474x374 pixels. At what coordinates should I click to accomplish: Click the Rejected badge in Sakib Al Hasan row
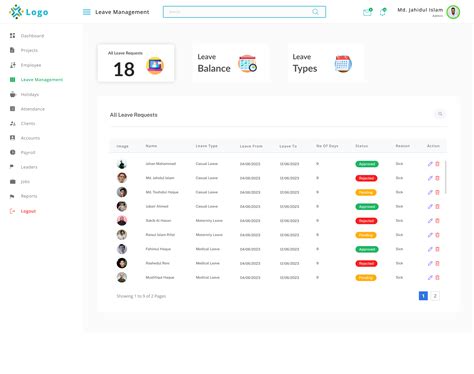366,221
